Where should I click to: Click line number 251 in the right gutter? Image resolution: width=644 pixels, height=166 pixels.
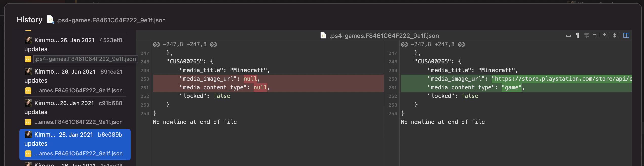coord(393,88)
